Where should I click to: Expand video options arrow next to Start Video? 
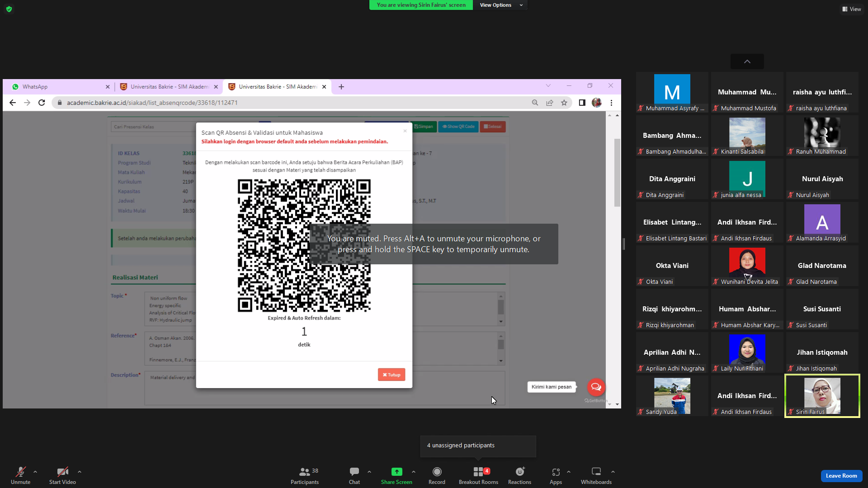(x=80, y=472)
